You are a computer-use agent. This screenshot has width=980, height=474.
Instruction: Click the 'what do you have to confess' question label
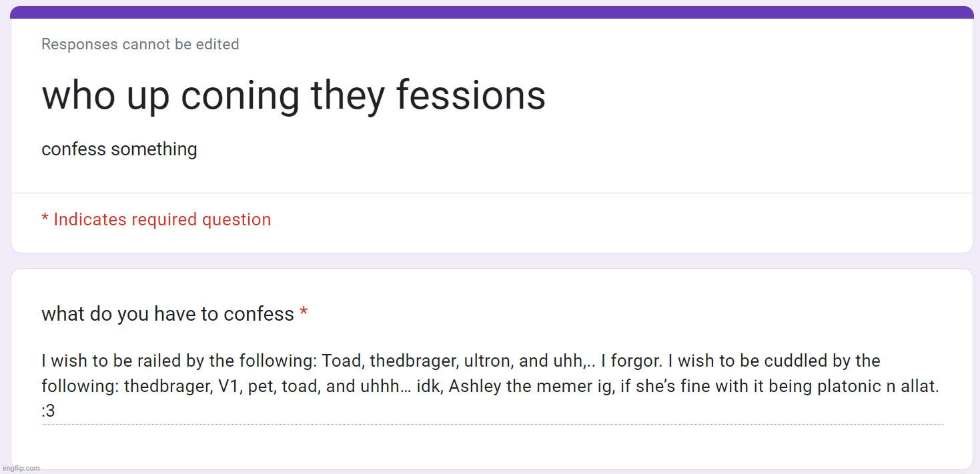click(167, 313)
